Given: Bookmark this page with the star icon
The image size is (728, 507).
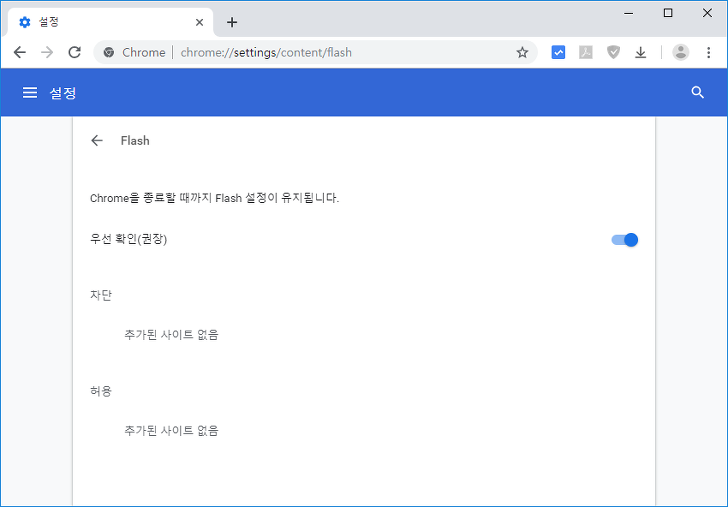Looking at the screenshot, I should (x=522, y=52).
